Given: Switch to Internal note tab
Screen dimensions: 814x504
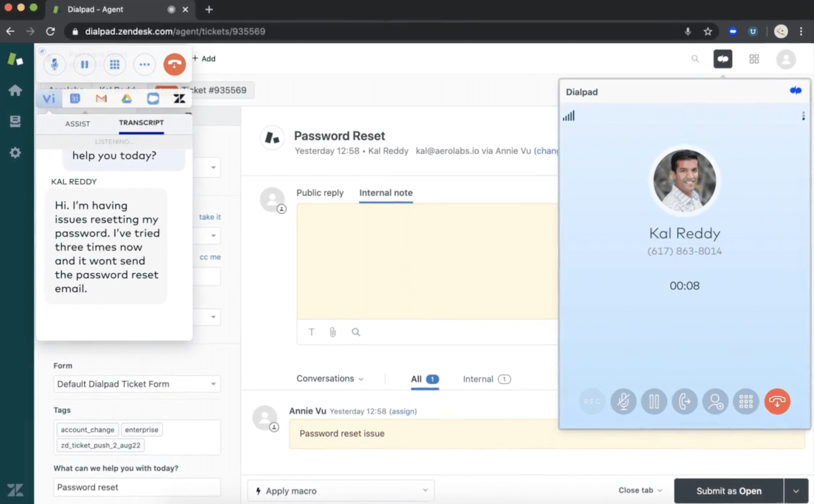Looking at the screenshot, I should tap(386, 193).
